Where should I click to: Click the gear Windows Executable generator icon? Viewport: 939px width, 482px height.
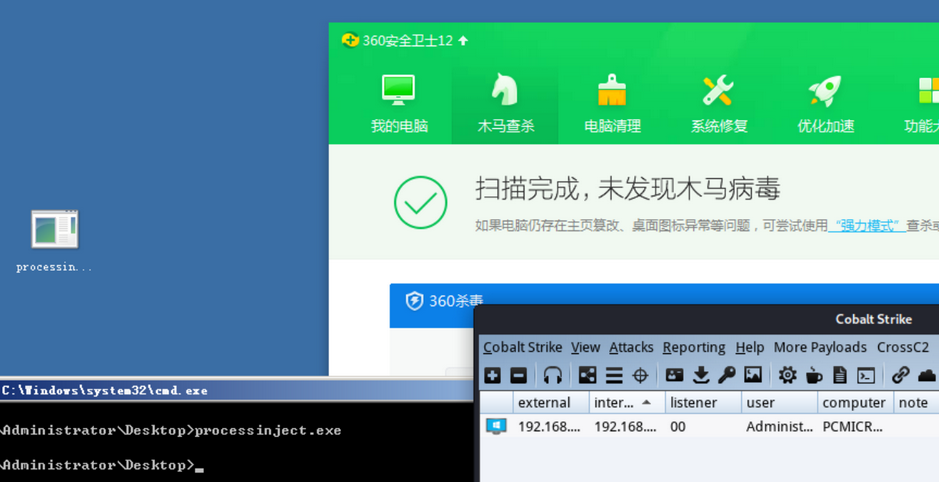tap(787, 375)
